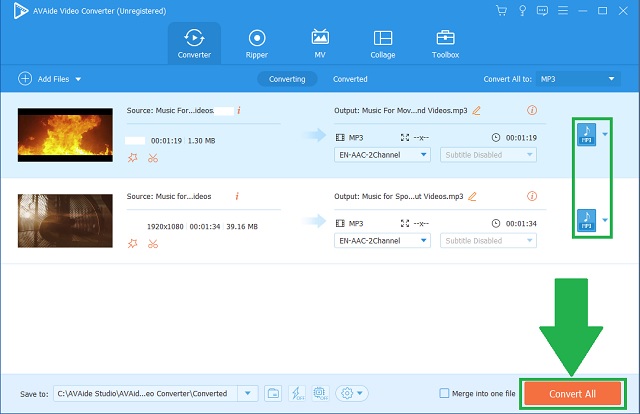640x414 pixels.
Task: Click the Save to path field
Action: 145,394
